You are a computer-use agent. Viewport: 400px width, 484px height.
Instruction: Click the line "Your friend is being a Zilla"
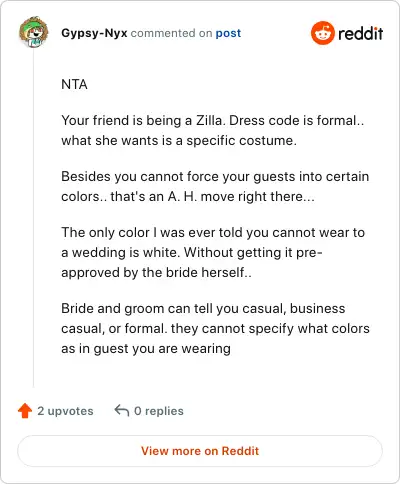(x=212, y=120)
